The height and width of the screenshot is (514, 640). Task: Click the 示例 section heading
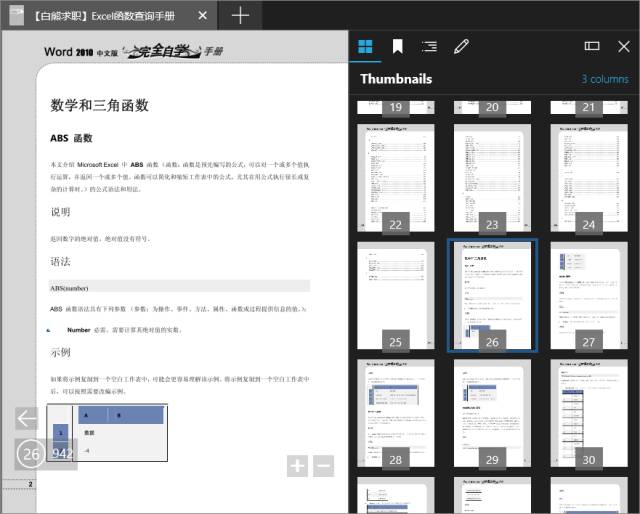(x=60, y=352)
